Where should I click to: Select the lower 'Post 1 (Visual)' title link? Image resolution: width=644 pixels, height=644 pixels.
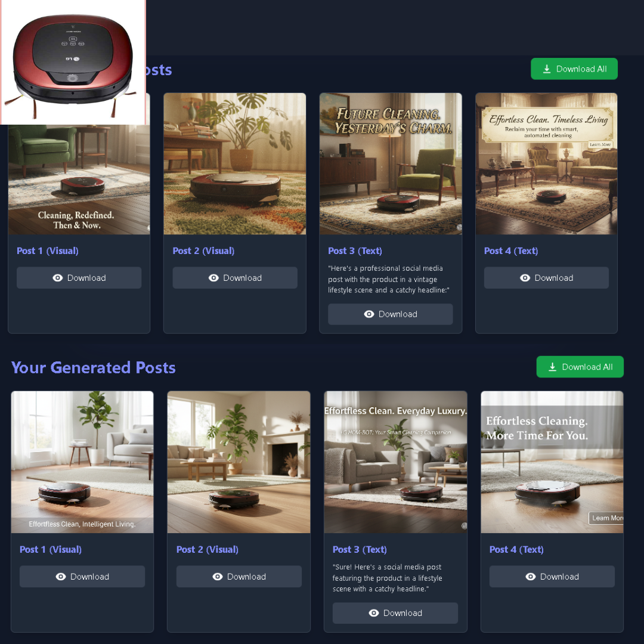pyautogui.click(x=51, y=550)
